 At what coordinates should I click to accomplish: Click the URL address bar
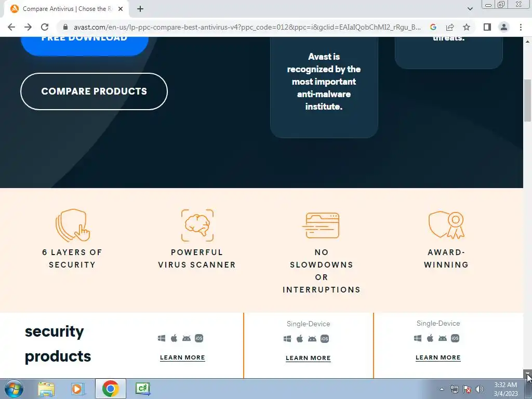click(x=247, y=27)
